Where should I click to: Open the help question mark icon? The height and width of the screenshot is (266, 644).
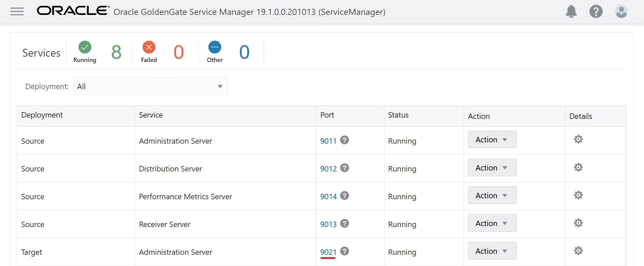point(596,12)
